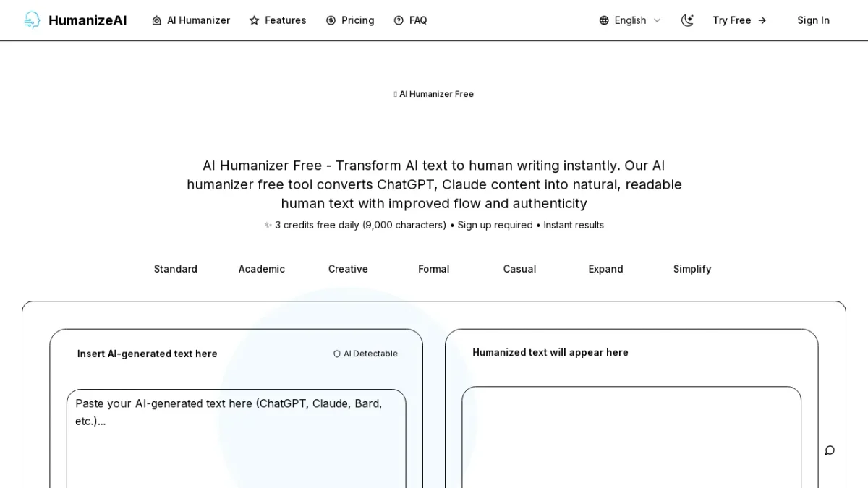Choose the Creative writing mode
The width and height of the screenshot is (868, 488).
pyautogui.click(x=348, y=269)
